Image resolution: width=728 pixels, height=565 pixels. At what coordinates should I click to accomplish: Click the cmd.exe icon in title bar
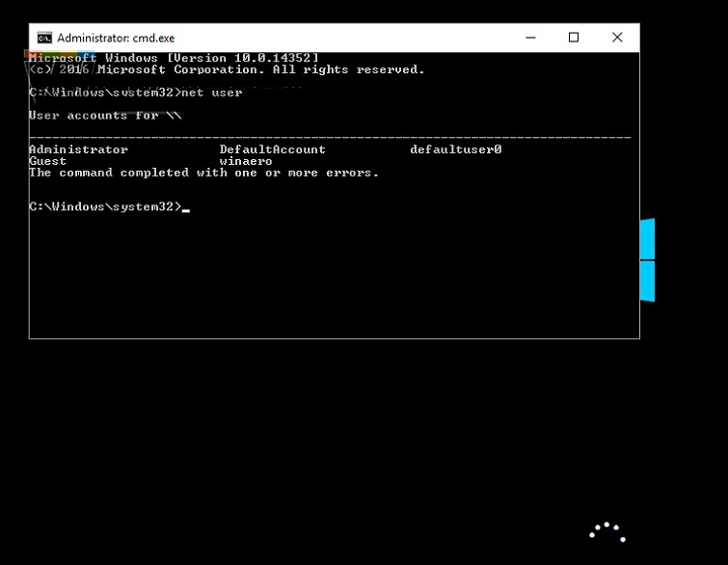pos(44,38)
